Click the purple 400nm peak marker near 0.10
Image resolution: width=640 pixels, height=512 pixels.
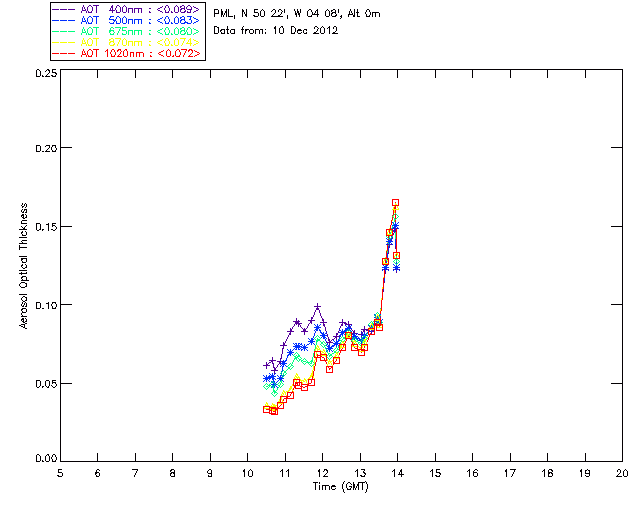click(x=318, y=307)
